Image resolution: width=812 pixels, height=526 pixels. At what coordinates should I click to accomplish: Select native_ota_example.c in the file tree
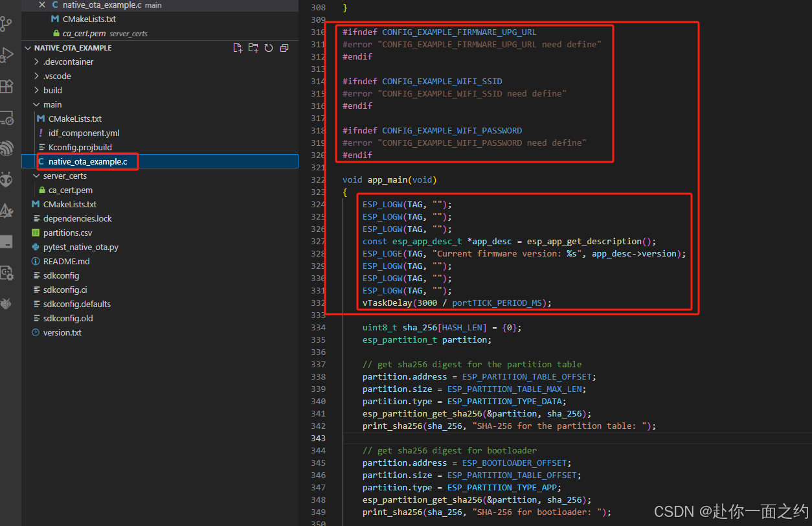point(87,162)
